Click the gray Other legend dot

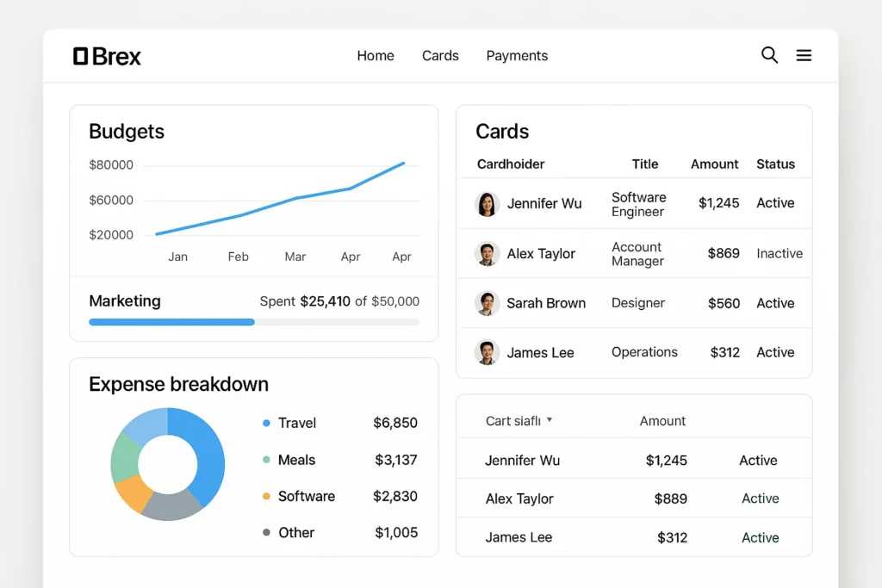(x=267, y=532)
